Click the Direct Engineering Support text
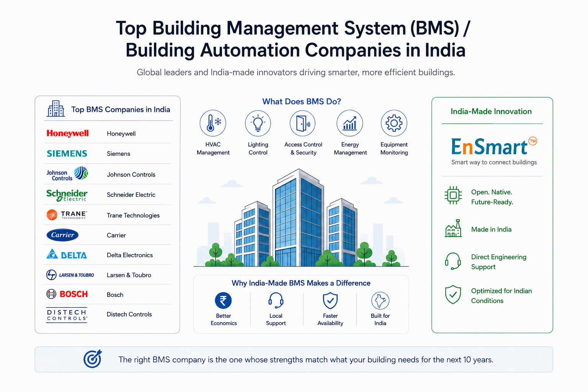Image resolution: width=588 pixels, height=392 pixels. tap(499, 262)
